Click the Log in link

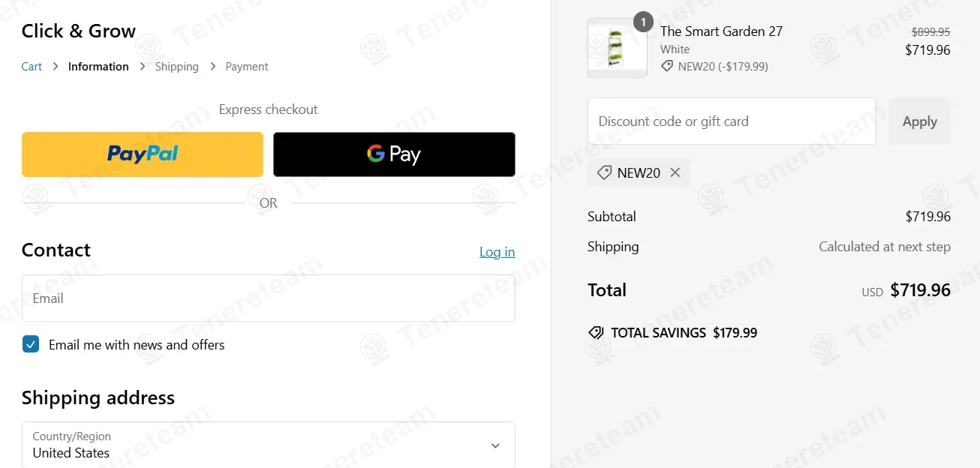(497, 252)
